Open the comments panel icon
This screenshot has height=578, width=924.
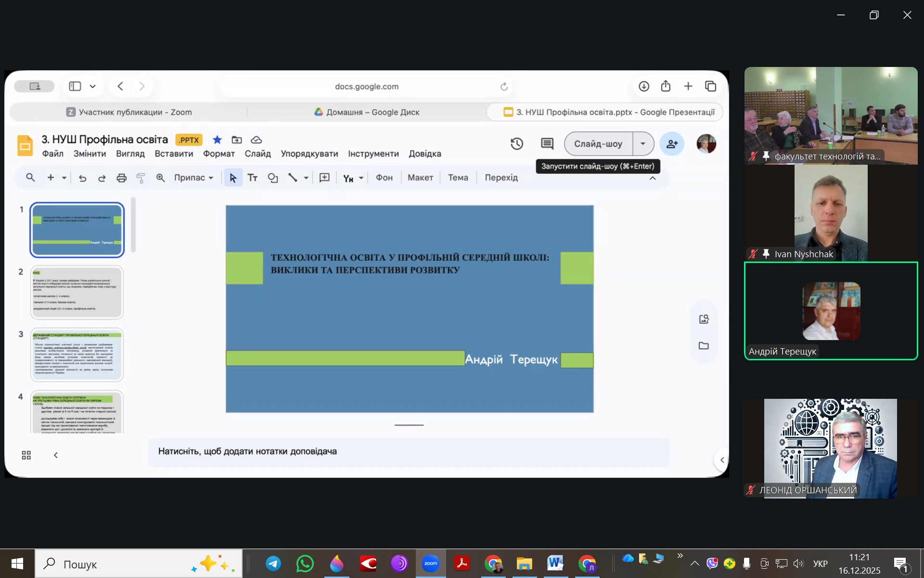(547, 144)
